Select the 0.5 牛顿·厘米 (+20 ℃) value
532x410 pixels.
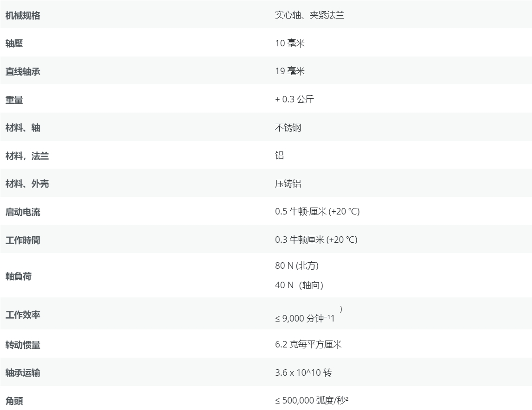(x=317, y=212)
